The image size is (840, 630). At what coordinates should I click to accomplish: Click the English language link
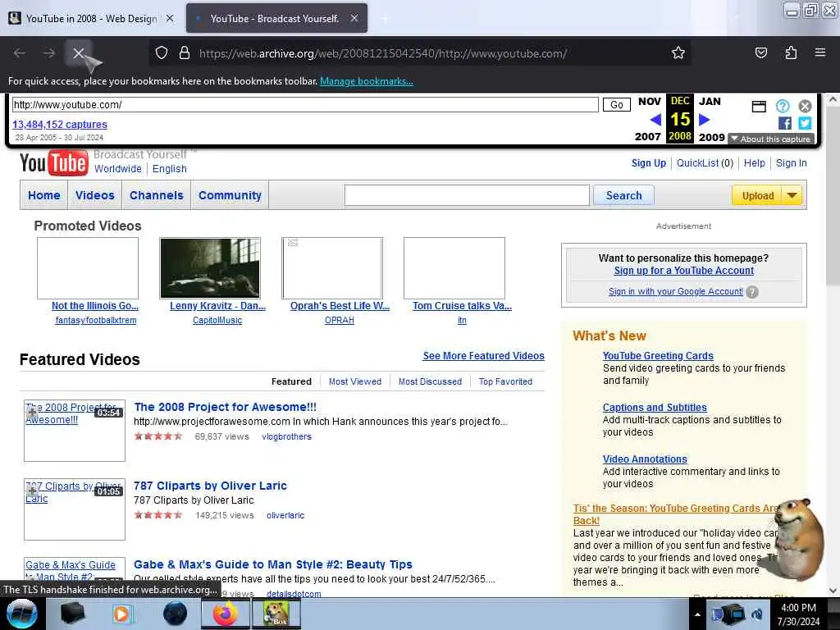[169, 169]
